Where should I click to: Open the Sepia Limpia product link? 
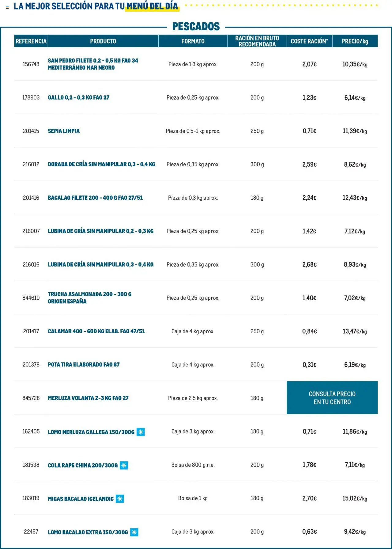64,131
